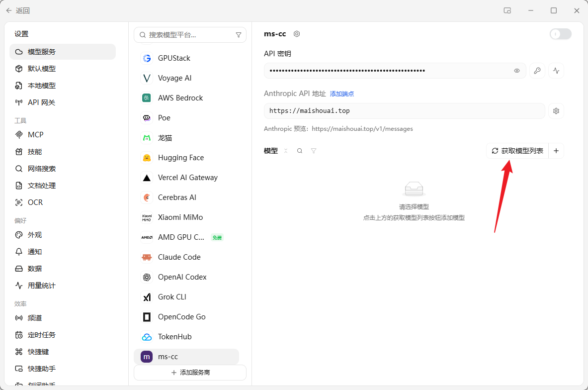588x390 pixels.
Task: Open 用量统计 page
Action: (x=63, y=286)
